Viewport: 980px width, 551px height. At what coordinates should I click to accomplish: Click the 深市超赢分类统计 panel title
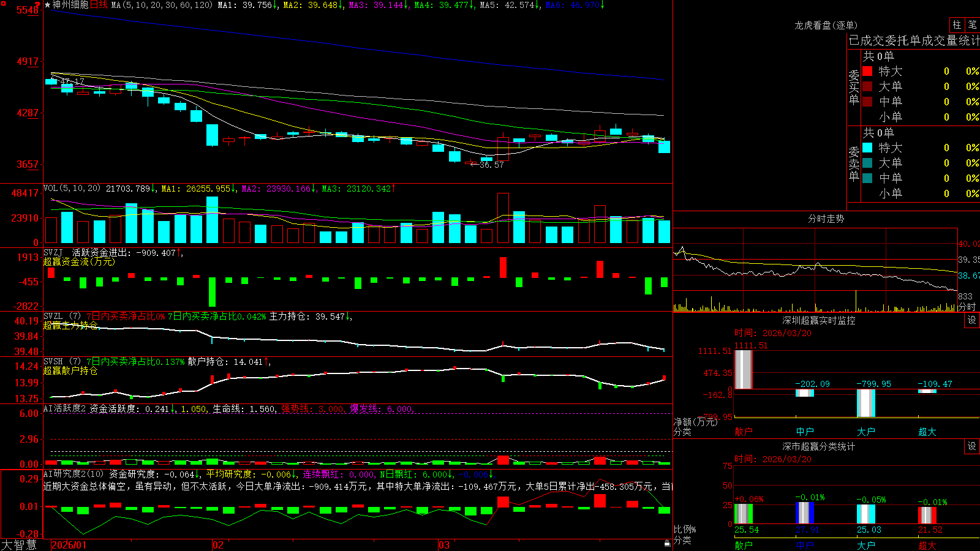pos(819,446)
